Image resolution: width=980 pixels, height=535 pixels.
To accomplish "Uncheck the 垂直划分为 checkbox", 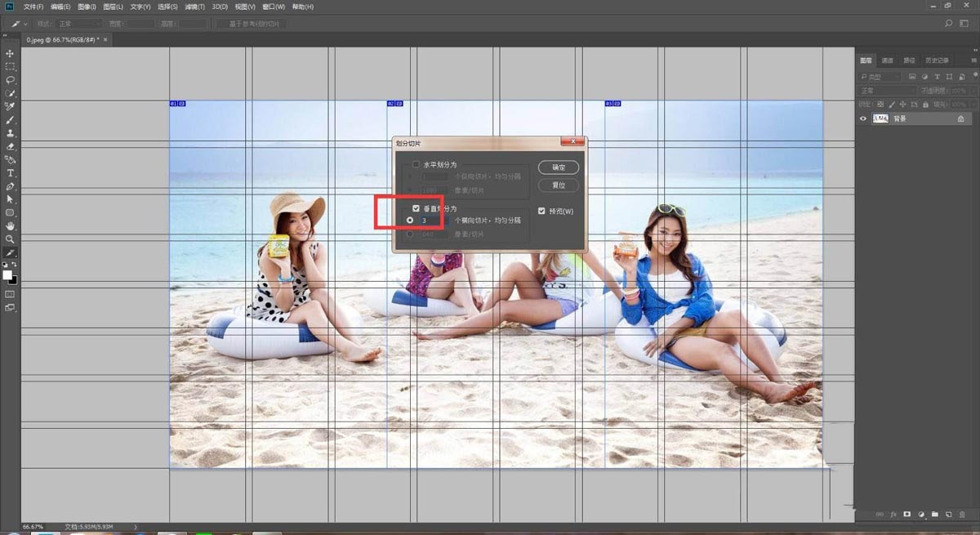I will pos(416,209).
